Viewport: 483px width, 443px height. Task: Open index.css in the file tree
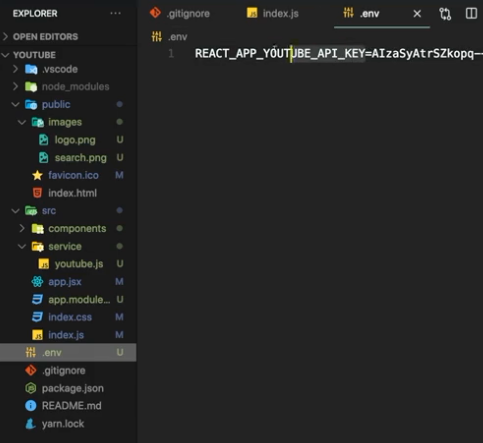coord(70,317)
